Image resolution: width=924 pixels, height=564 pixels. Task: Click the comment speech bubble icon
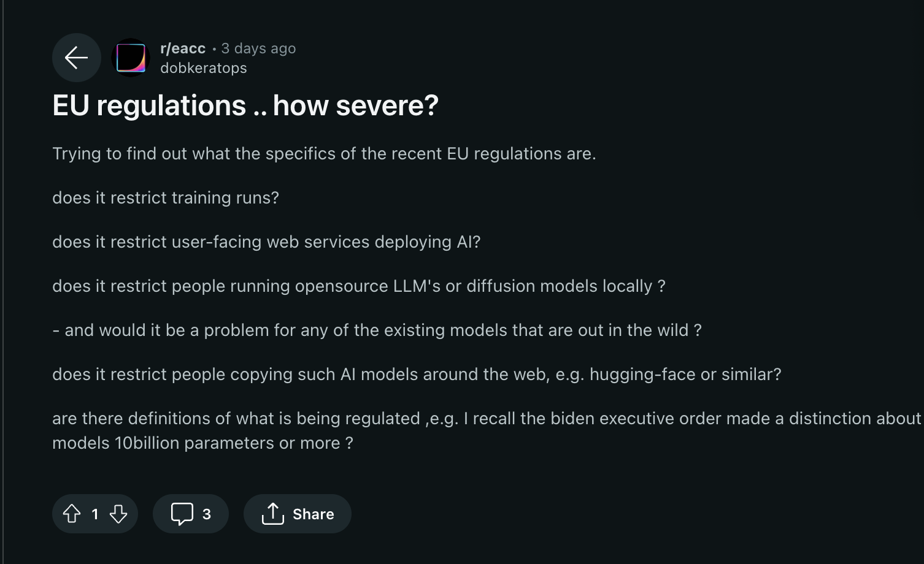tap(182, 514)
